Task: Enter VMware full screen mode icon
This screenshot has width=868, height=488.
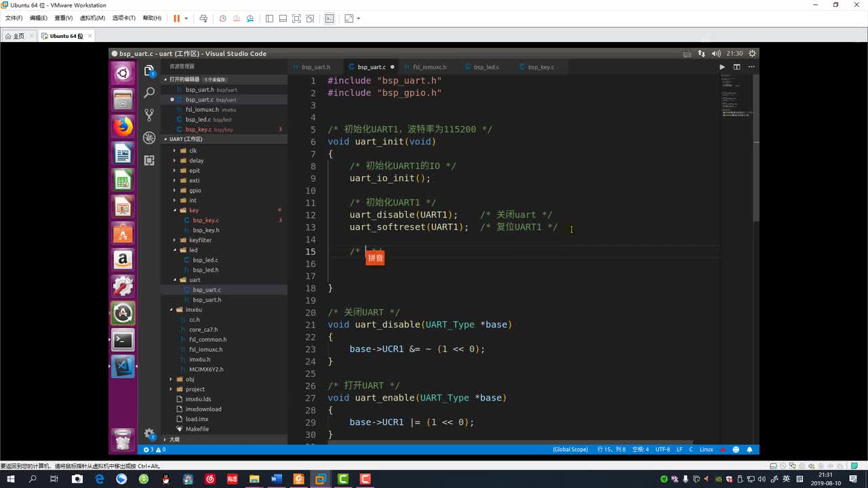Action: click(296, 18)
